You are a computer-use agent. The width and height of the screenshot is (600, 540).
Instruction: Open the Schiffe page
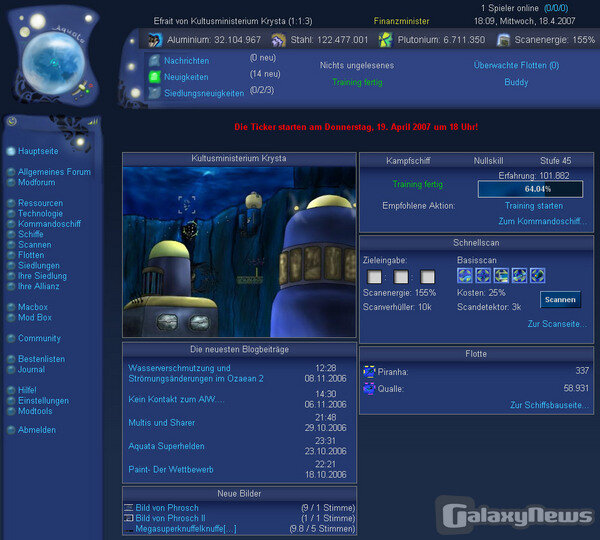pyautogui.click(x=31, y=234)
